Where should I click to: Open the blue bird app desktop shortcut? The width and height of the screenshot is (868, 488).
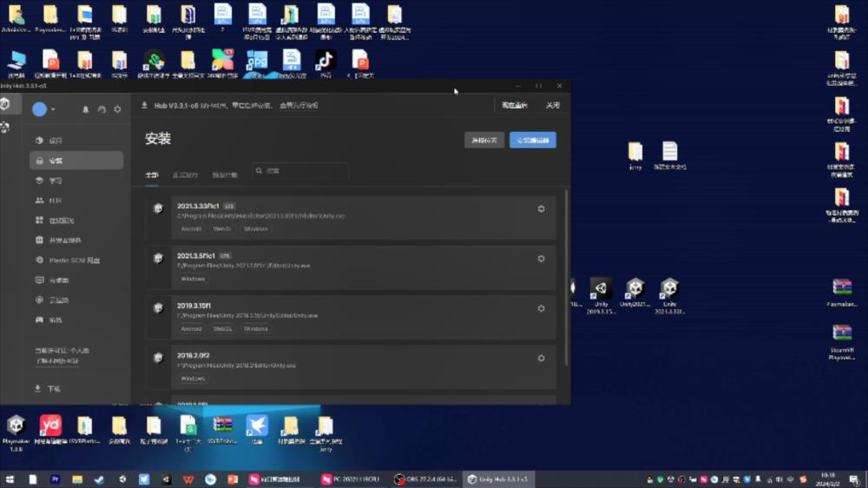point(258,431)
